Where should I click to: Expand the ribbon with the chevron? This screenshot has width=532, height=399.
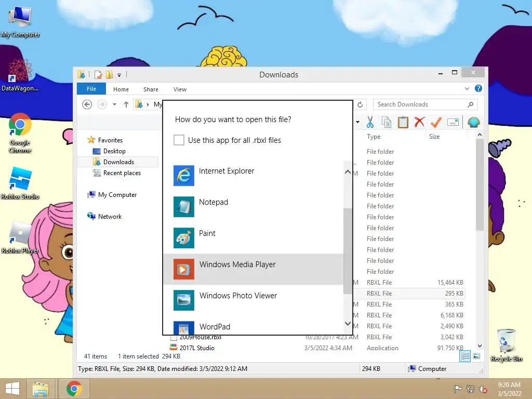[467, 88]
